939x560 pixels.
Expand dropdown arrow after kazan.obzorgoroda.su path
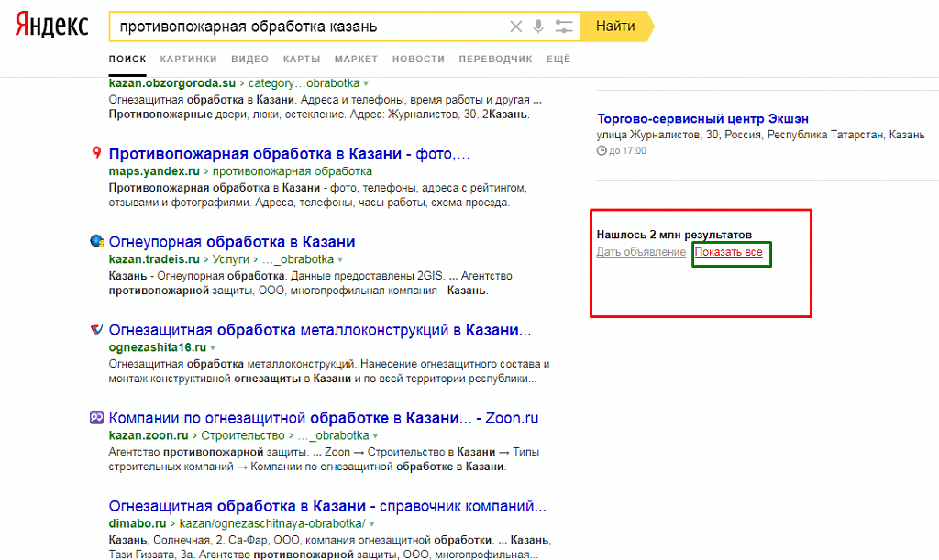point(366,83)
